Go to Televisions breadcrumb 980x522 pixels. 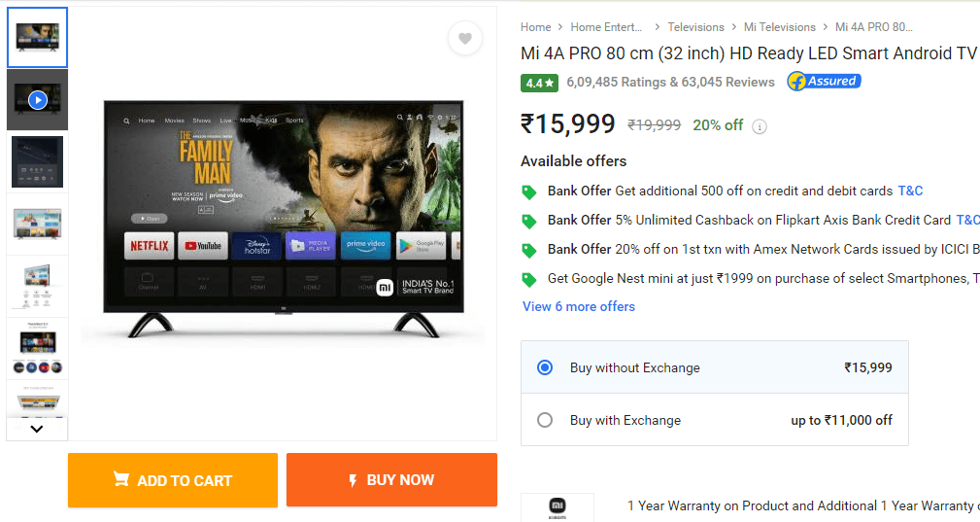(x=695, y=27)
